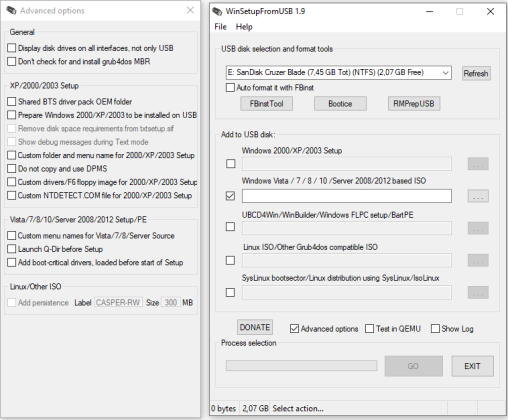
Task: Browse for Windows Vista/7/8/10 ISO file
Action: coord(478,196)
